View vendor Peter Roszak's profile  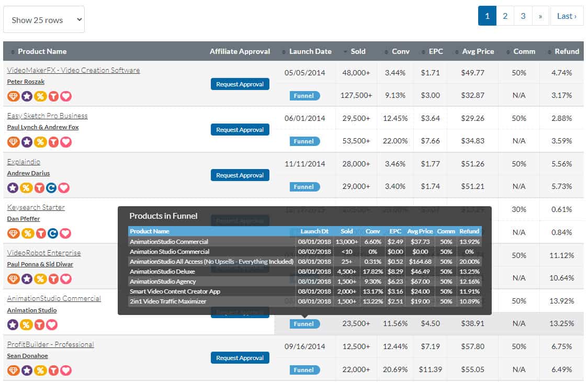coord(26,82)
